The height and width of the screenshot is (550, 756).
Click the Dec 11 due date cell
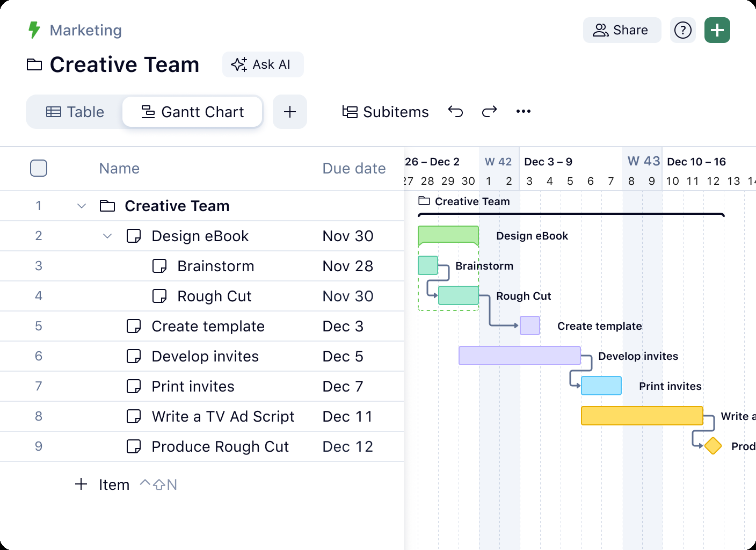pyautogui.click(x=347, y=416)
